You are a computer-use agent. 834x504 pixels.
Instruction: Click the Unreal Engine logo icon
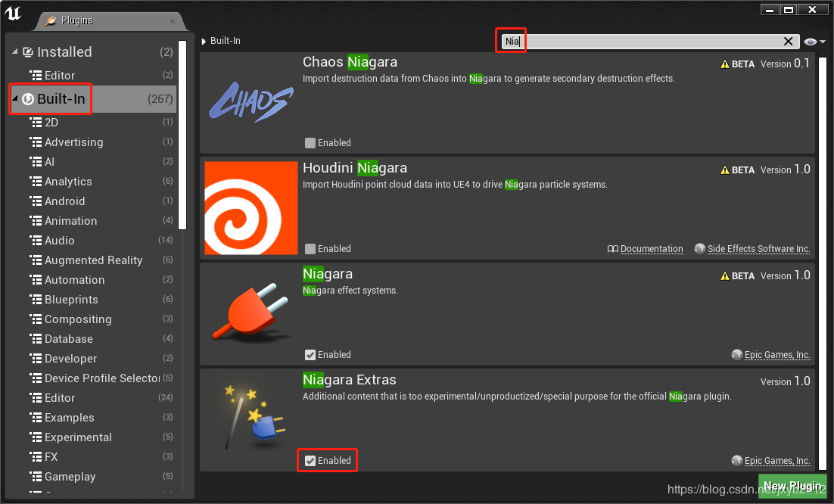click(13, 14)
